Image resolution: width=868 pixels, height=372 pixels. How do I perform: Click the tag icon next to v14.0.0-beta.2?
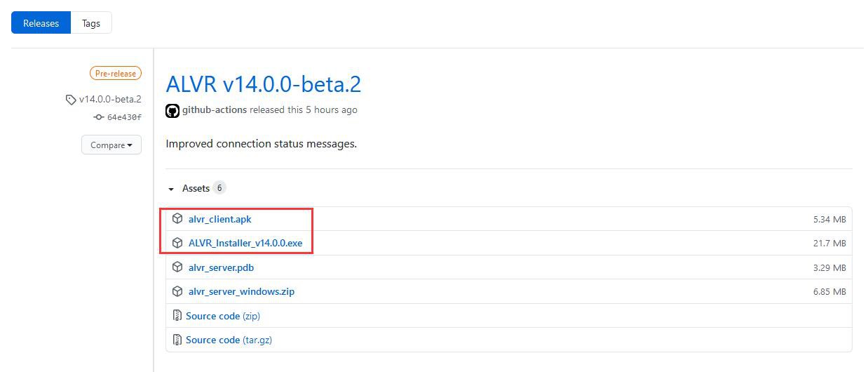(x=71, y=100)
